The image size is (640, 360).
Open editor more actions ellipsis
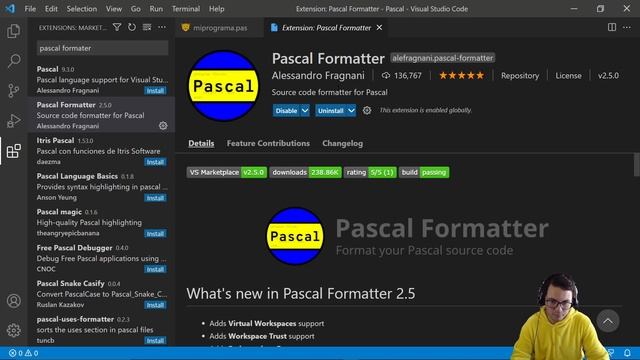click(x=627, y=27)
